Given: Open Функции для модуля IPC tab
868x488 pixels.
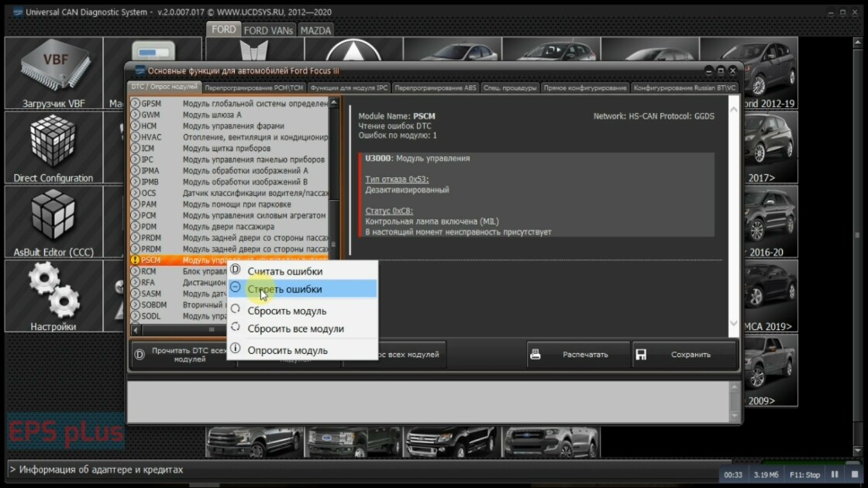Looking at the screenshot, I should [349, 88].
